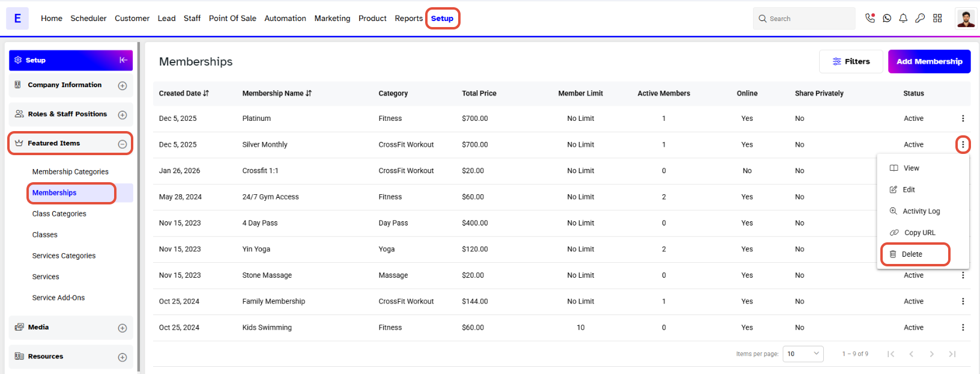The image size is (980, 374).
Task: Open Lead in top navigation
Action: 166,19
